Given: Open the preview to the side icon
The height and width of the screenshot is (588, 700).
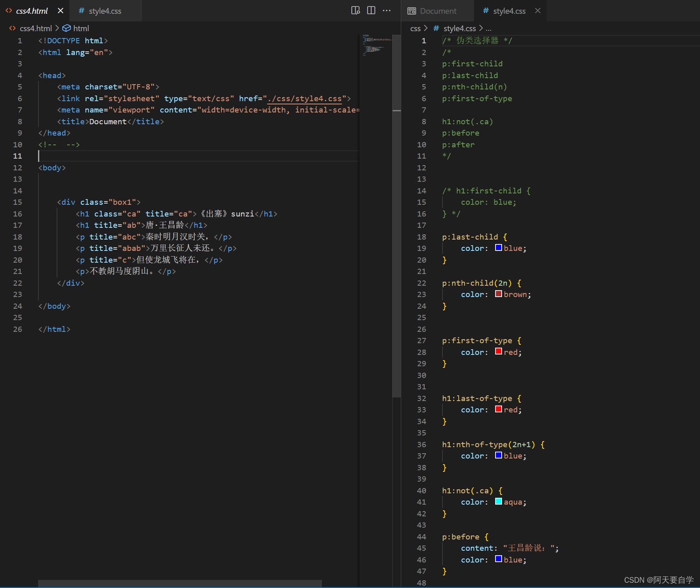Looking at the screenshot, I should pos(355,11).
